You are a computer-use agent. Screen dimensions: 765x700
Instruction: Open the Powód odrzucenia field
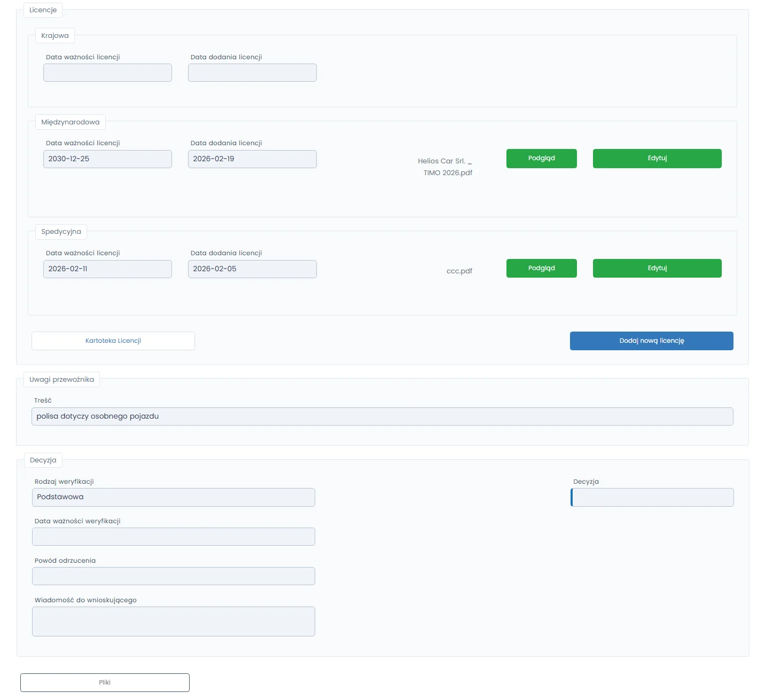point(174,577)
